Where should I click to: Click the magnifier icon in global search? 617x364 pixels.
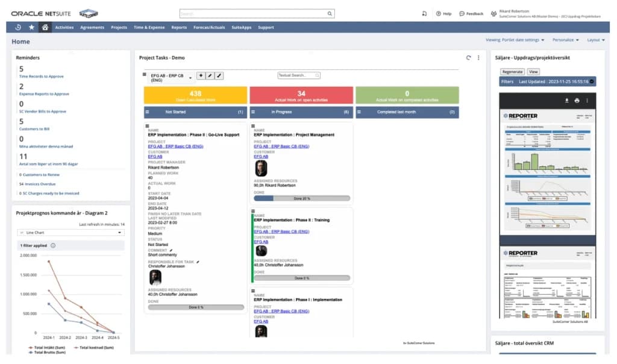pyautogui.click(x=330, y=14)
